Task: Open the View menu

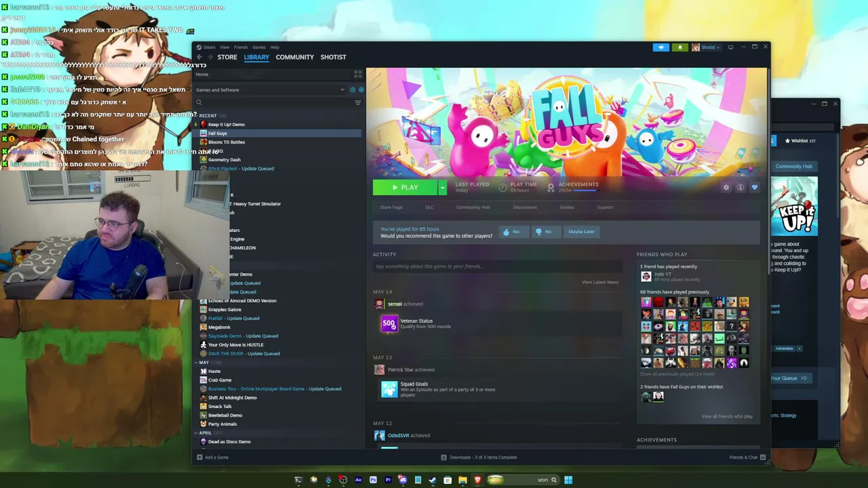Action: pos(224,47)
